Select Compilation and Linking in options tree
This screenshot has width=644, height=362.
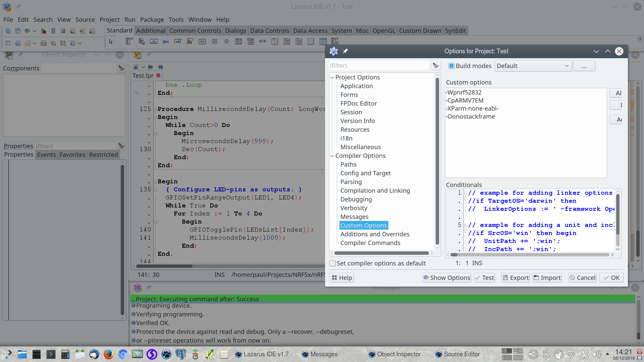tap(375, 191)
